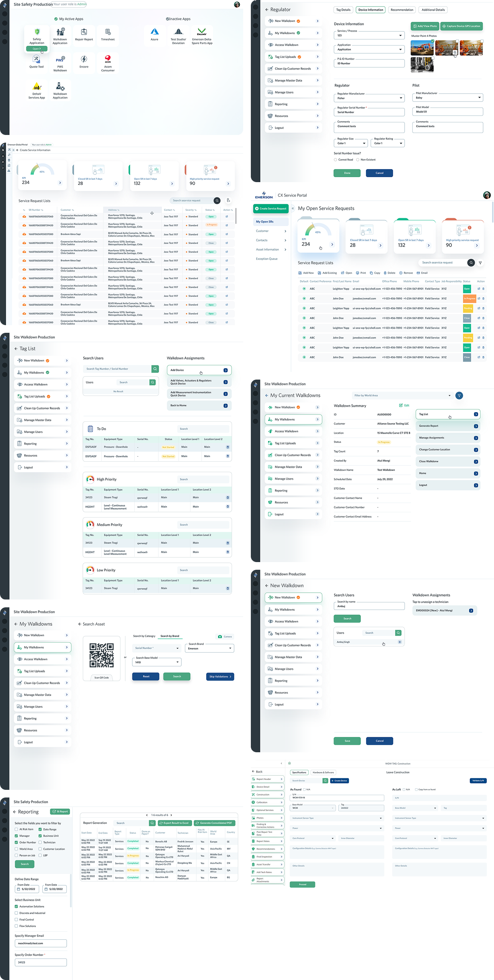Select the Cannot Read radio button
Screen dimensions: 494x980
point(336,160)
